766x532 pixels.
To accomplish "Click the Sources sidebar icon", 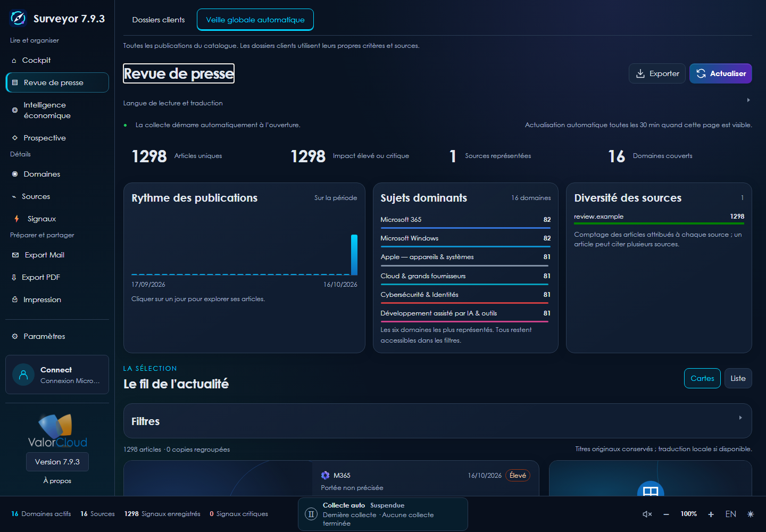I will pyautogui.click(x=14, y=197).
